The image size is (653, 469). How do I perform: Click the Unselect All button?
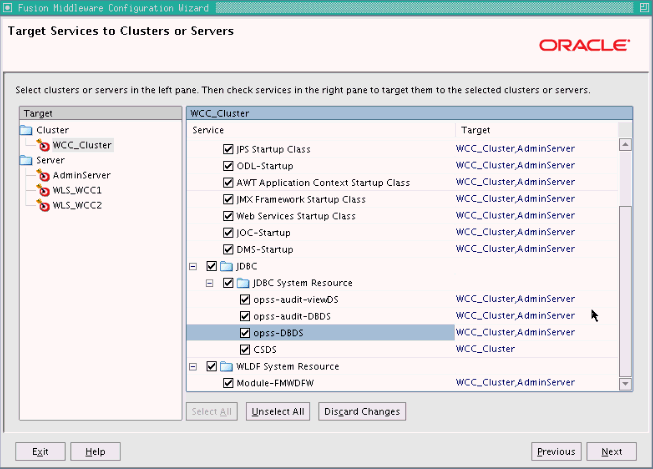pos(278,412)
